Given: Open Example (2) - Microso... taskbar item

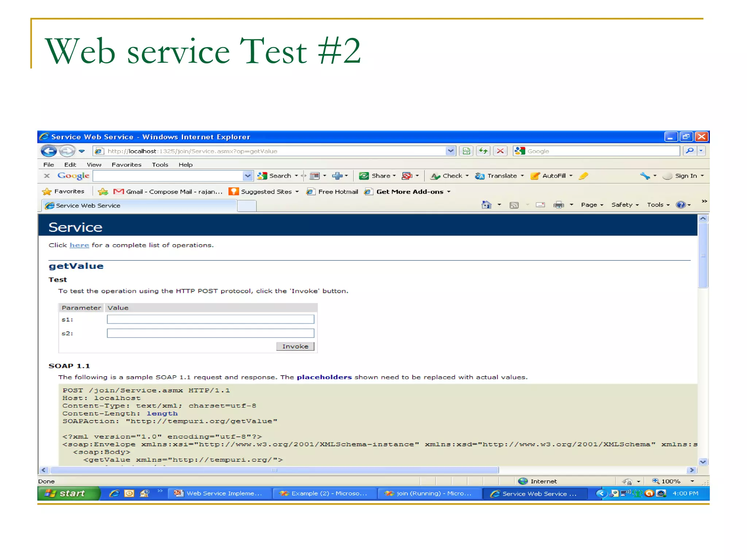Looking at the screenshot, I should (324, 493).
